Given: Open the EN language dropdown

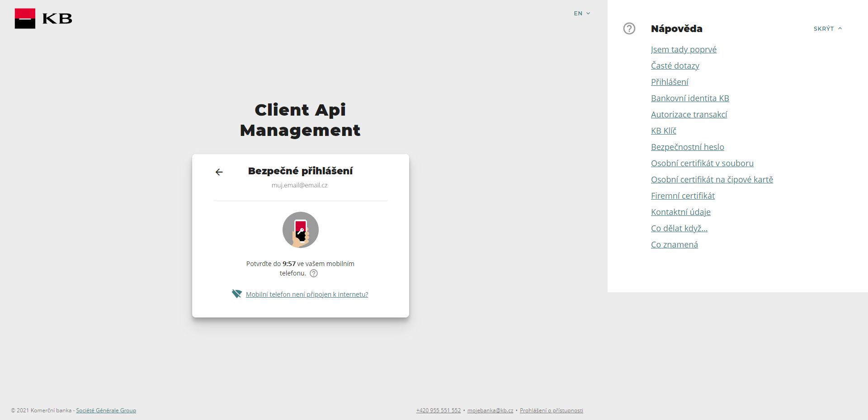Looking at the screenshot, I should 582,14.
